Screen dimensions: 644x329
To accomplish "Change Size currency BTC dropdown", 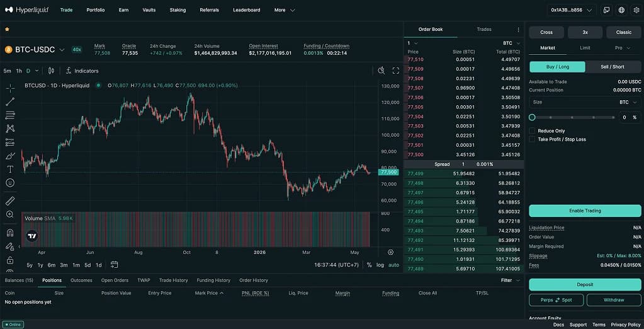I will tap(628, 102).
